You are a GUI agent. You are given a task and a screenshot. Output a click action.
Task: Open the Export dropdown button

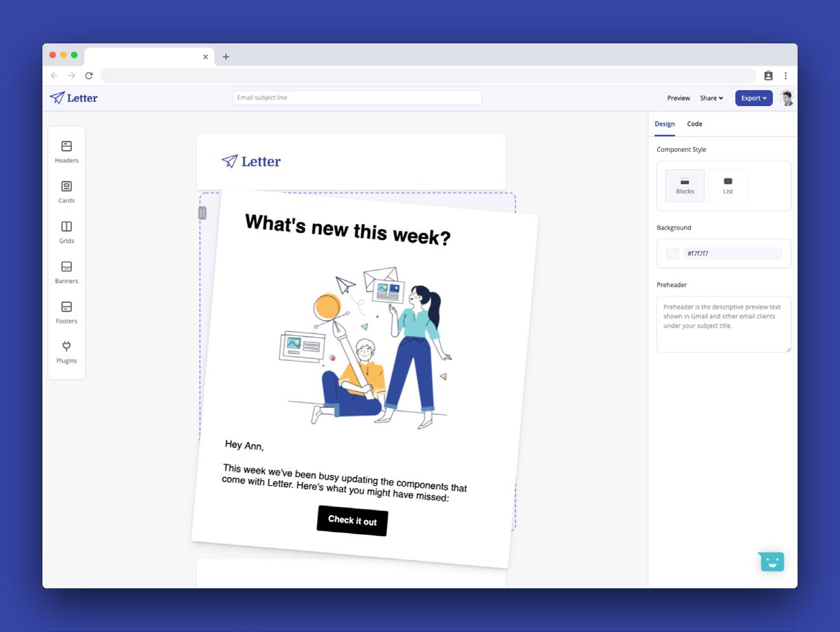tap(754, 98)
